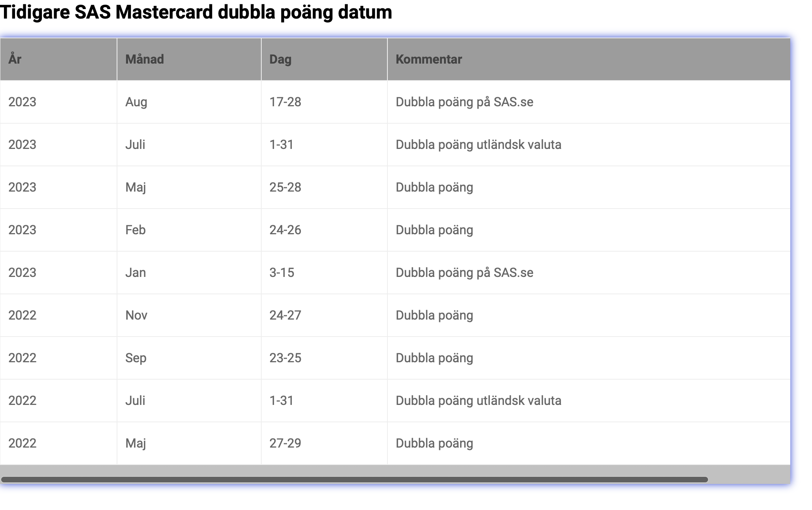Click the "23-25" day cell
The width and height of the screenshot is (812, 510).
[x=285, y=358]
